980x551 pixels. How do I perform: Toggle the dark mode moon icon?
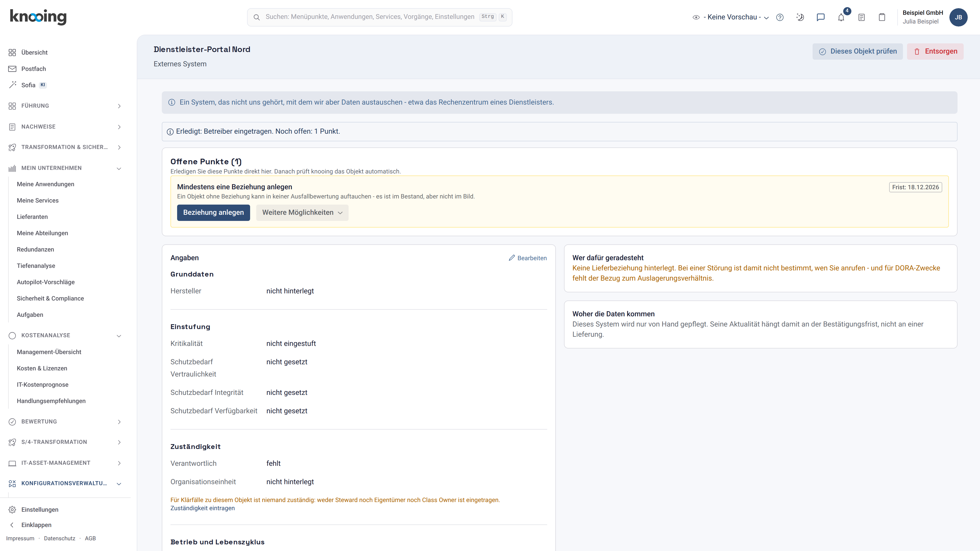click(800, 17)
